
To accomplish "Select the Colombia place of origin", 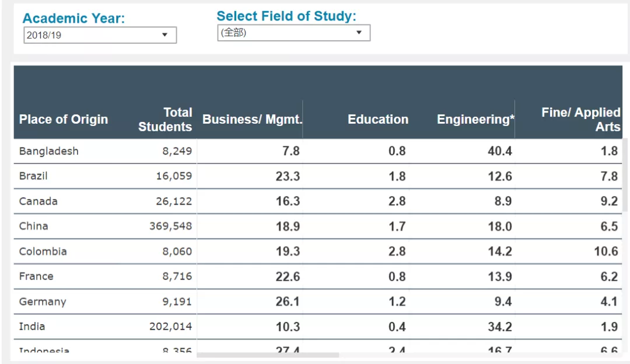I will click(43, 251).
